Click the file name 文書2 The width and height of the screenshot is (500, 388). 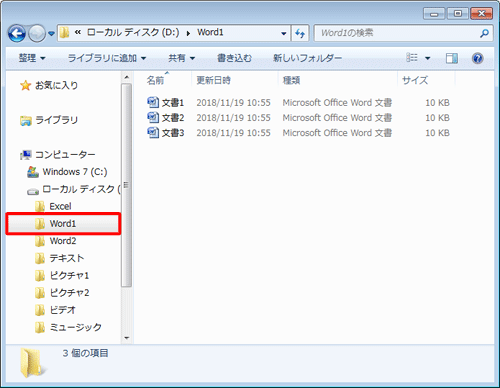pos(173,118)
